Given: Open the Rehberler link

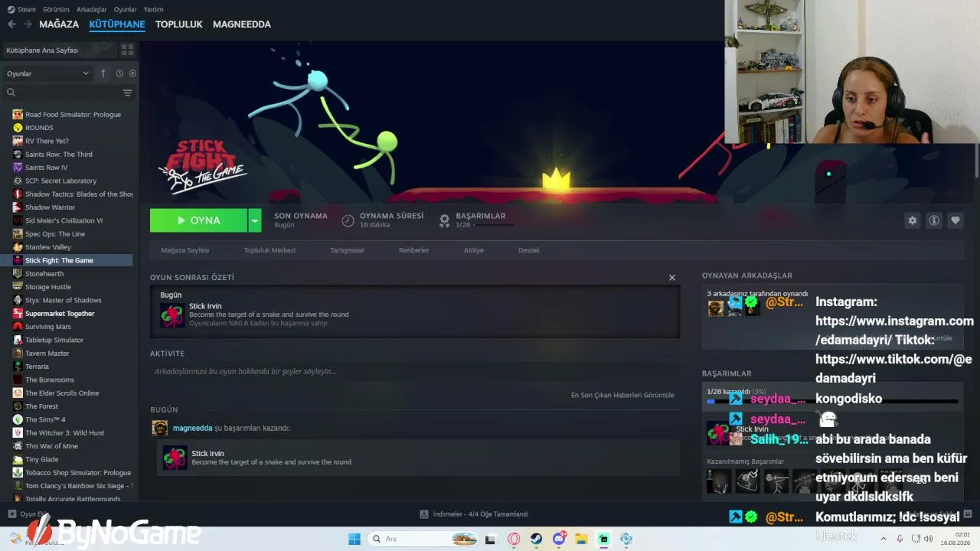Looking at the screenshot, I should coord(413,250).
